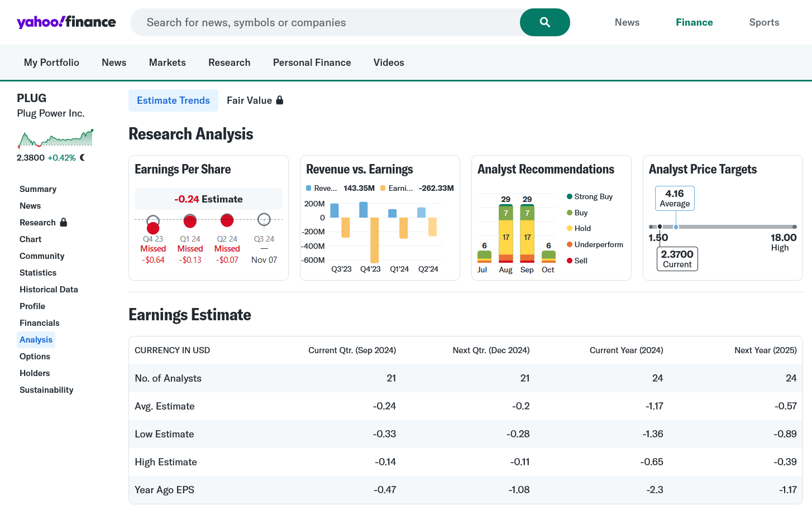Click the Sell red legend dot
The width and height of the screenshot is (812, 515).
pyautogui.click(x=570, y=261)
